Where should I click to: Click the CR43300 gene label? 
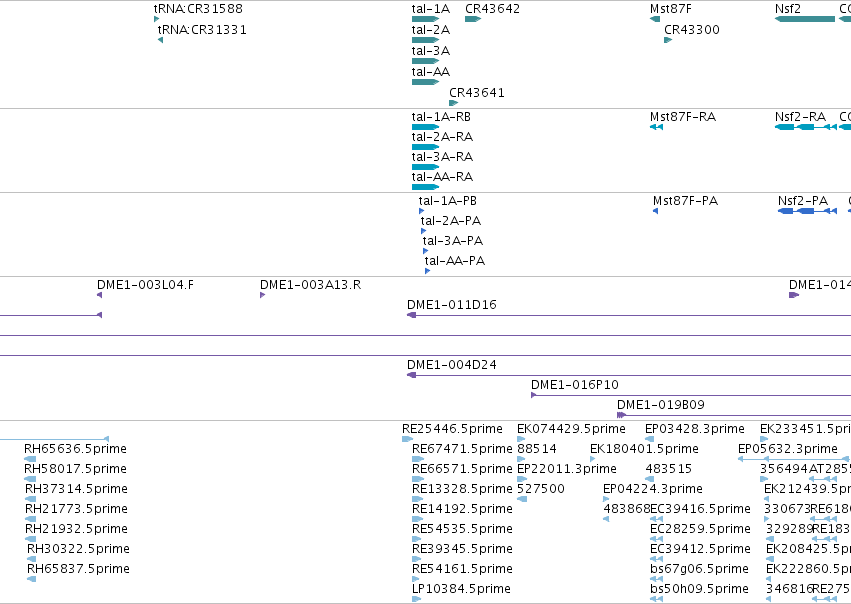pos(692,30)
